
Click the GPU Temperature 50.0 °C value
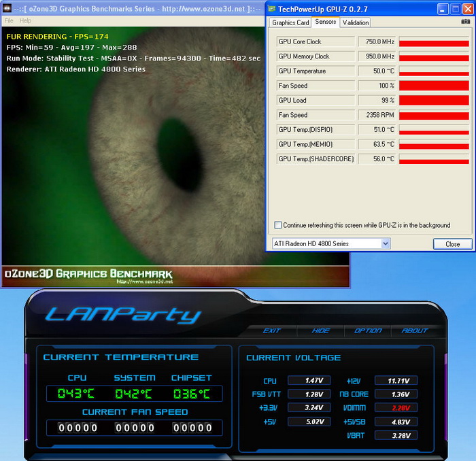[x=377, y=71]
